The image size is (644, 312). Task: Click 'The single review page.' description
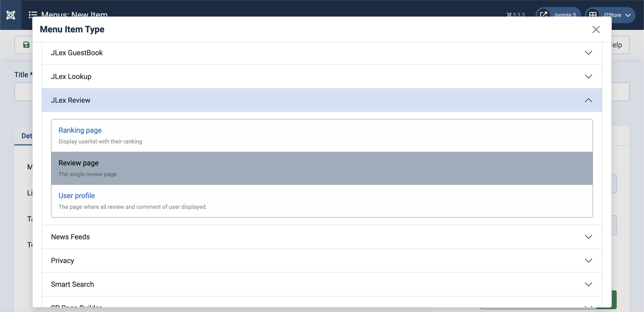point(88,174)
